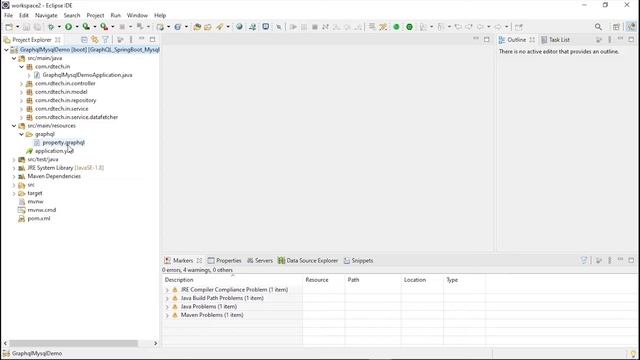This screenshot has width=640, height=360.
Task: Click the Debug bug icon
Action: [x=51, y=27]
